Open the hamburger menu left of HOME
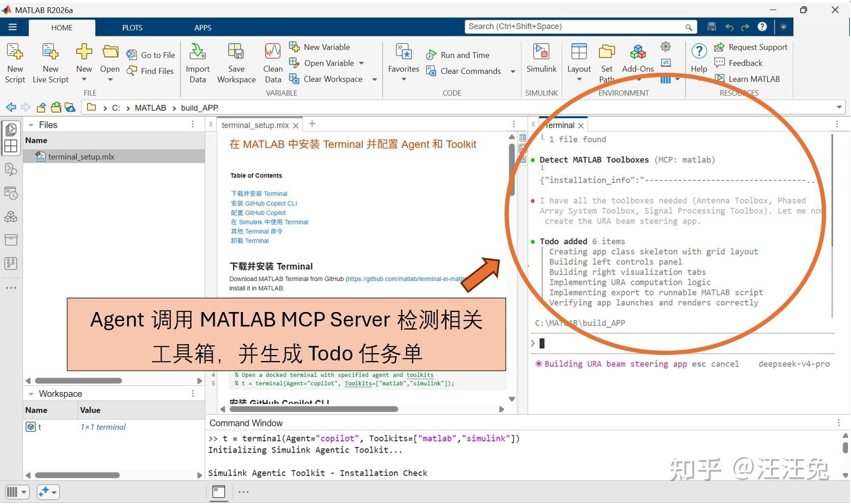This screenshot has width=851, height=504. pyautogui.click(x=13, y=27)
